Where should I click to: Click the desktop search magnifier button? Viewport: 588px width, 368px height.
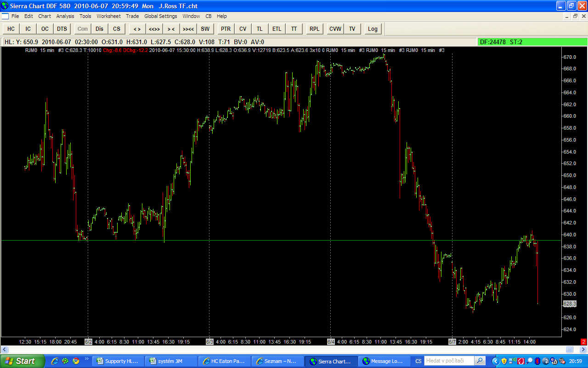[480, 361]
